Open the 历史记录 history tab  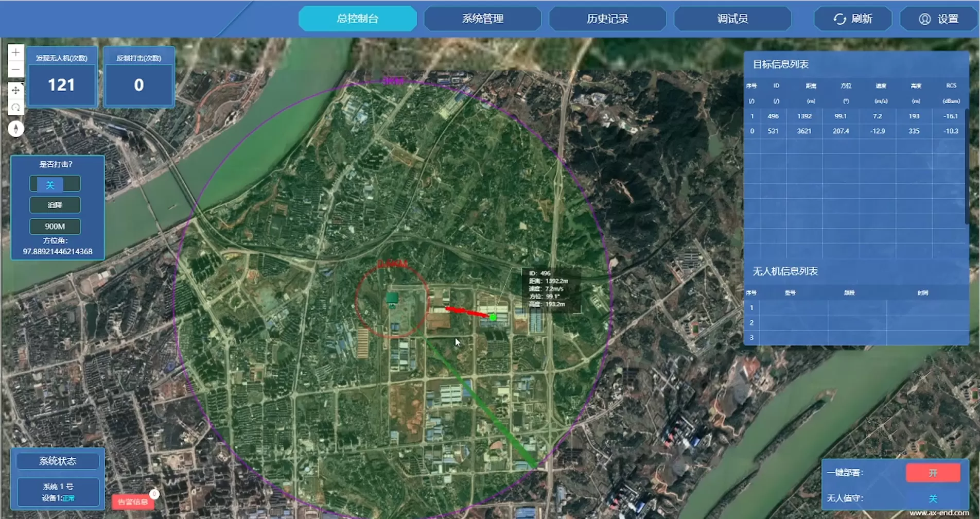pos(607,19)
